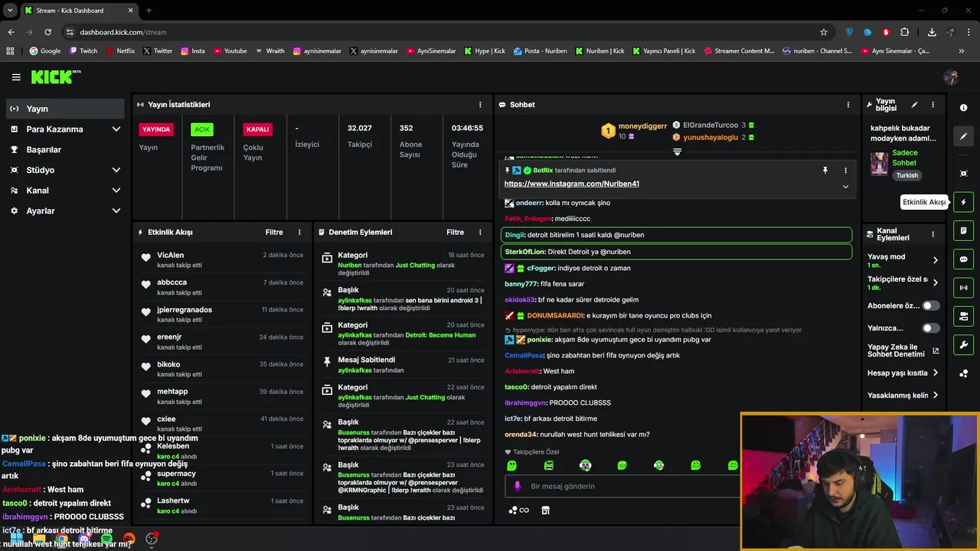Open Takipçilere özel settings arrow
The image size is (980, 551).
(x=935, y=282)
